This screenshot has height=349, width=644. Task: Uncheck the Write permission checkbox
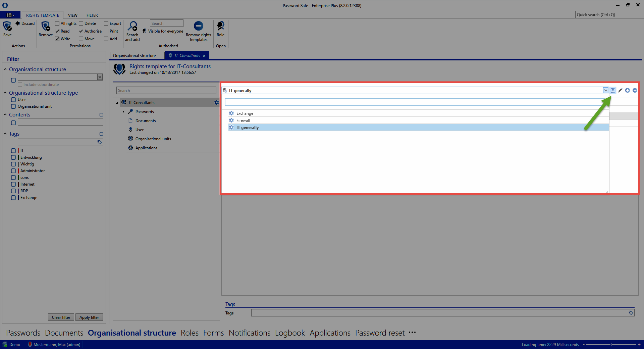tap(57, 39)
